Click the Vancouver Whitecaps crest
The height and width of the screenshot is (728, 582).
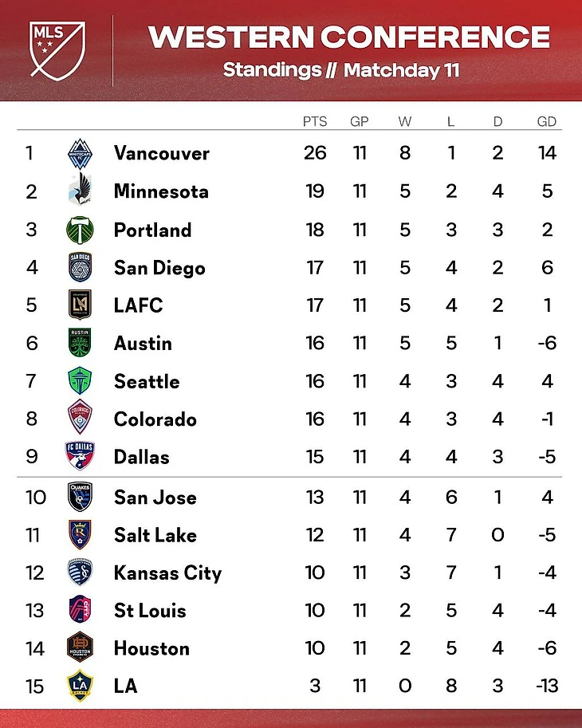[80, 153]
